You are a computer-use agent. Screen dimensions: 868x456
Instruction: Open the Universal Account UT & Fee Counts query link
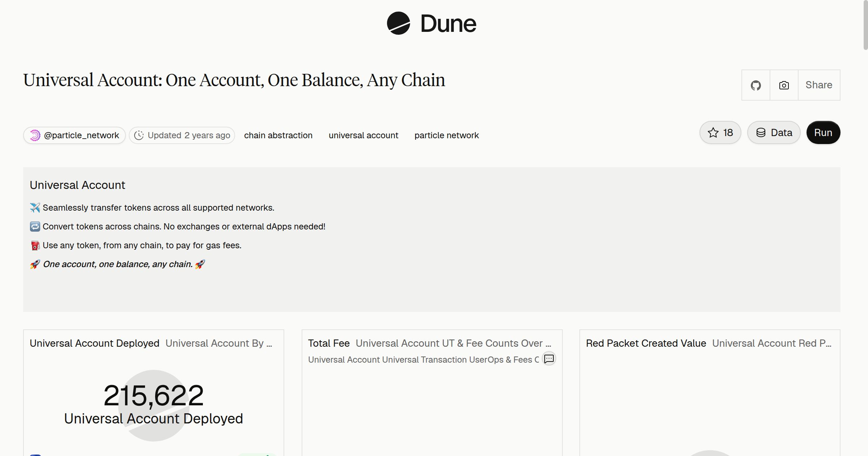point(454,343)
